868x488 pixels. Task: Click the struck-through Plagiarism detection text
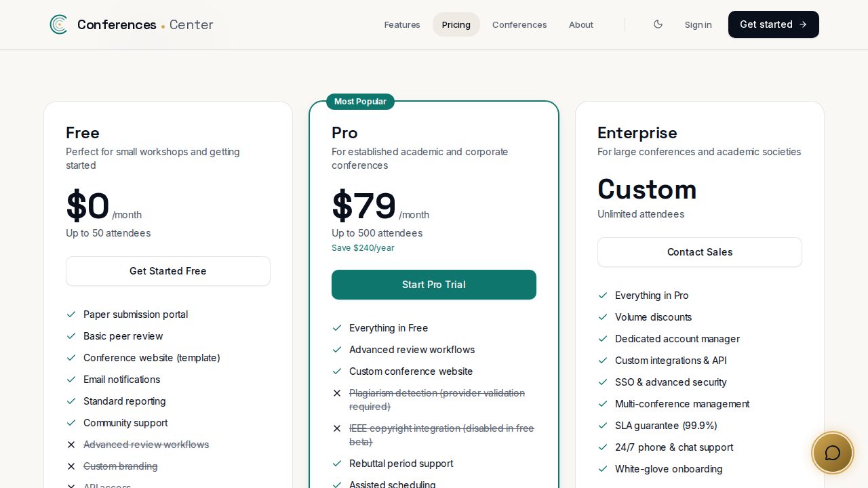(437, 400)
